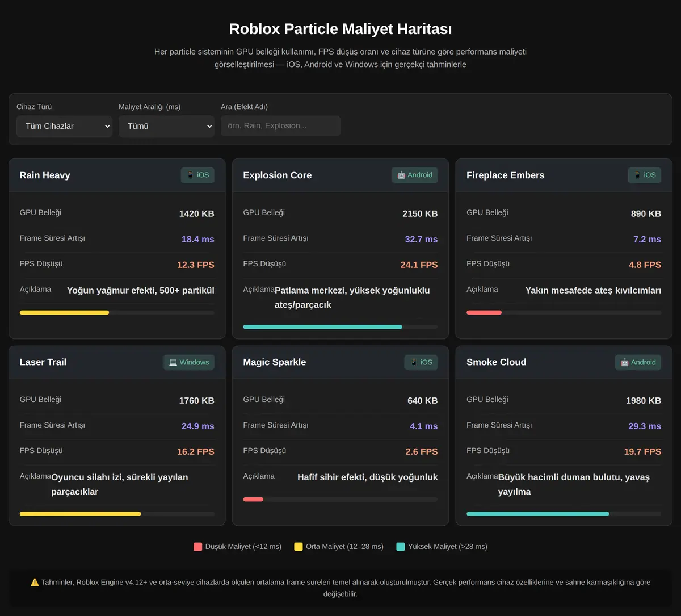
Task: Click the 24.9 ms frame time value
Action: click(198, 426)
